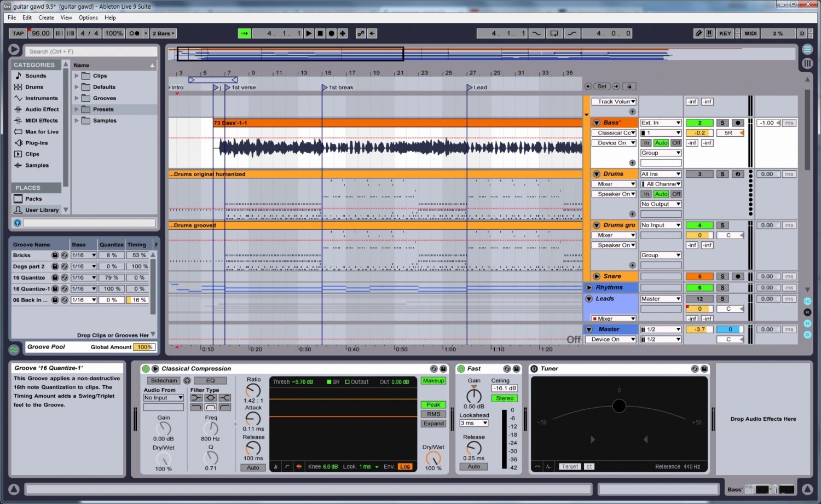Screen dimensions: 821x504
Task: Click the Stop button in transport
Action: pyautogui.click(x=320, y=33)
